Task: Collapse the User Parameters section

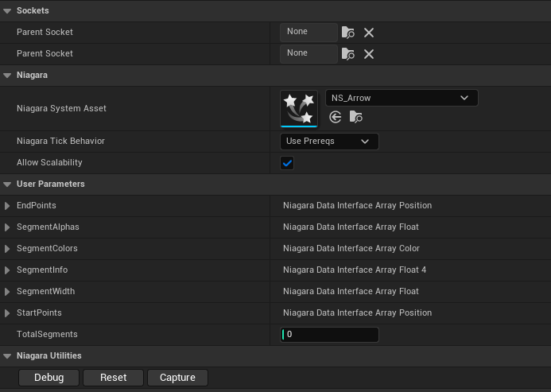Action: click(x=7, y=184)
